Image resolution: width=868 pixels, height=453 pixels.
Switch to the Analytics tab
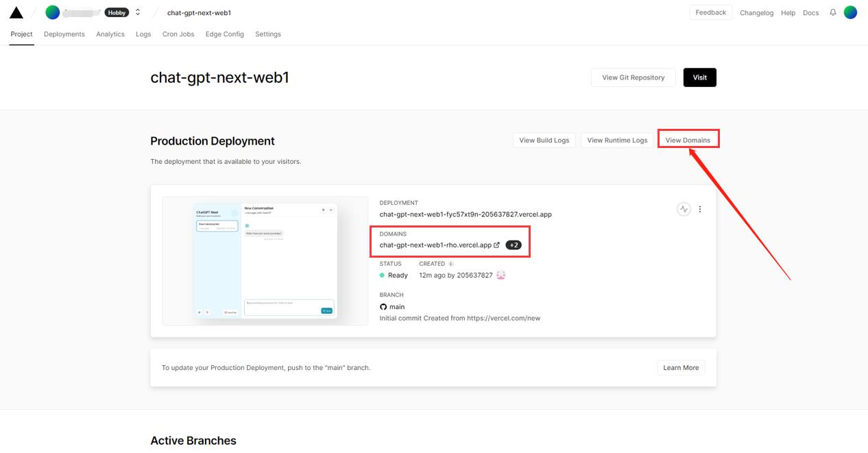110,34
